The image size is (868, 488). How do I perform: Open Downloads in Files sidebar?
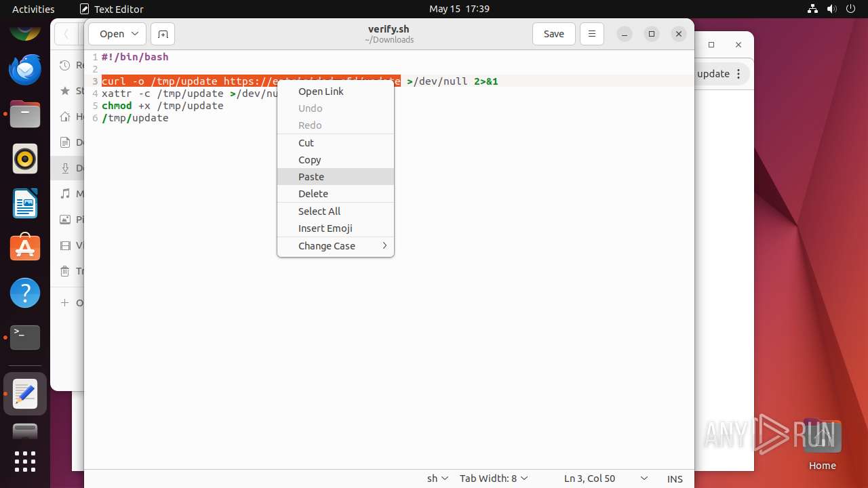[68, 168]
